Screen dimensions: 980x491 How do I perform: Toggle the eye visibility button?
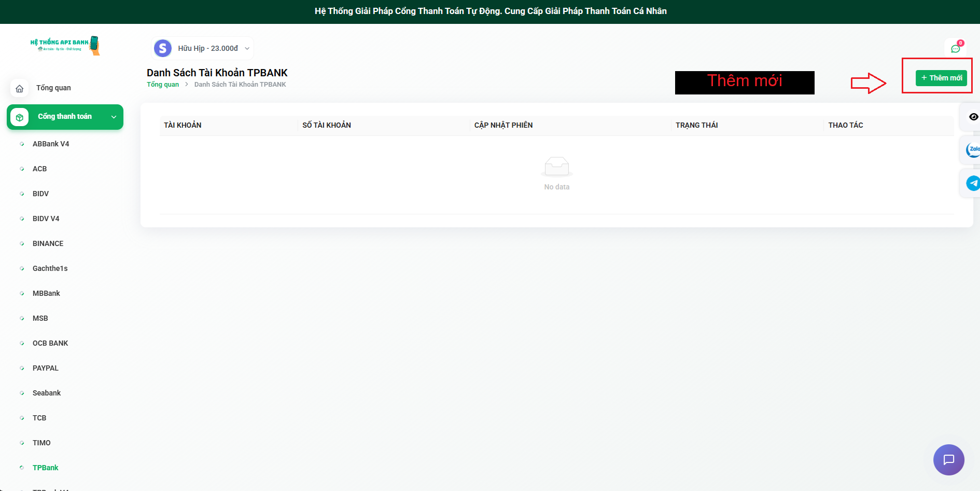[973, 117]
